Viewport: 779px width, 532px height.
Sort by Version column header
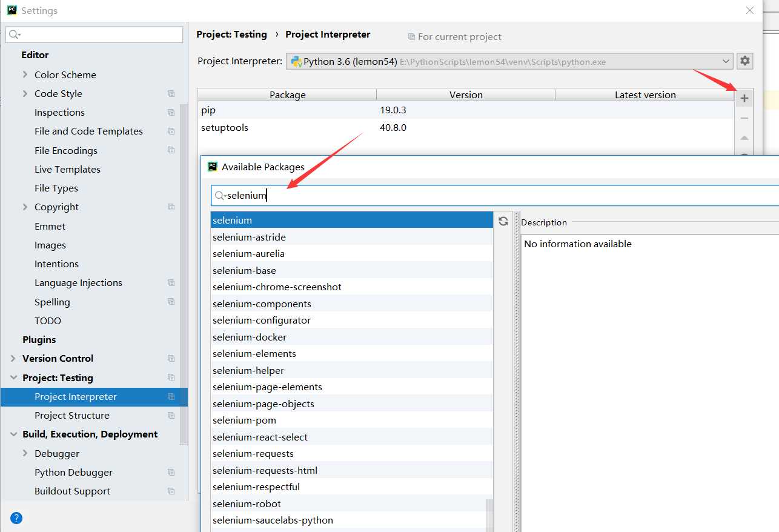coord(466,95)
